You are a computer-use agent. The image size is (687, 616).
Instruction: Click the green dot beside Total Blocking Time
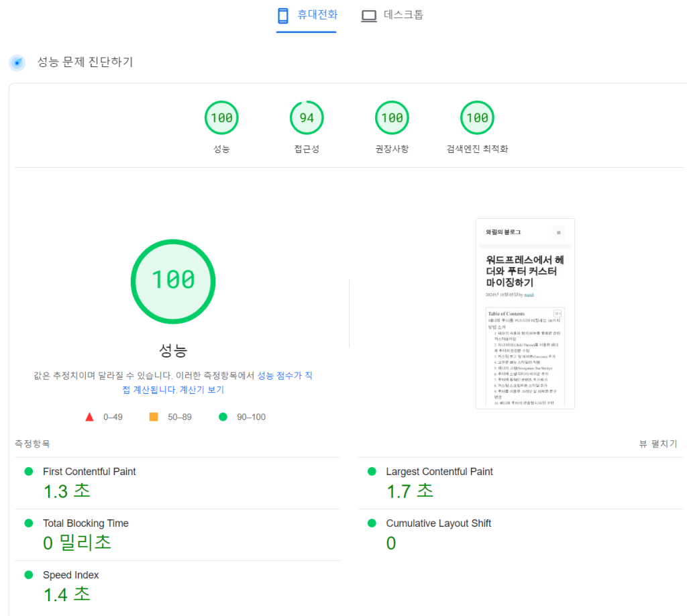coord(29,523)
